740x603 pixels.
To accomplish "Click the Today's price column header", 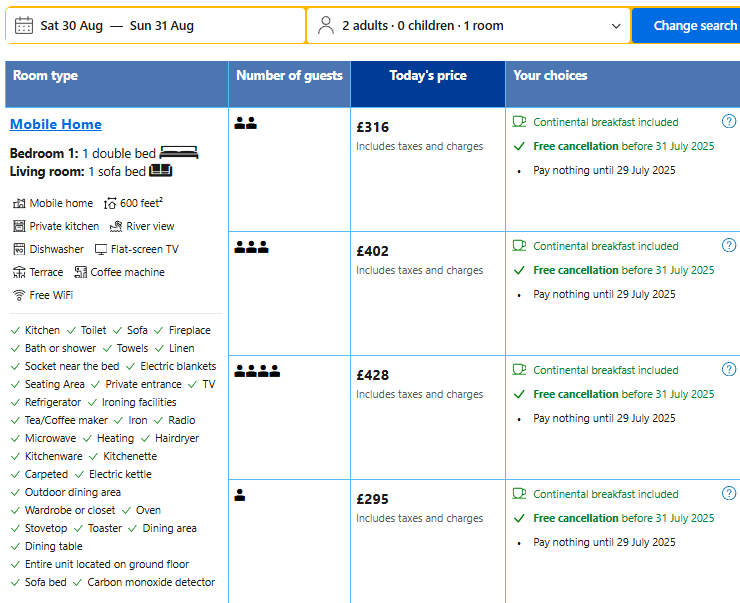I will pyautogui.click(x=427, y=76).
